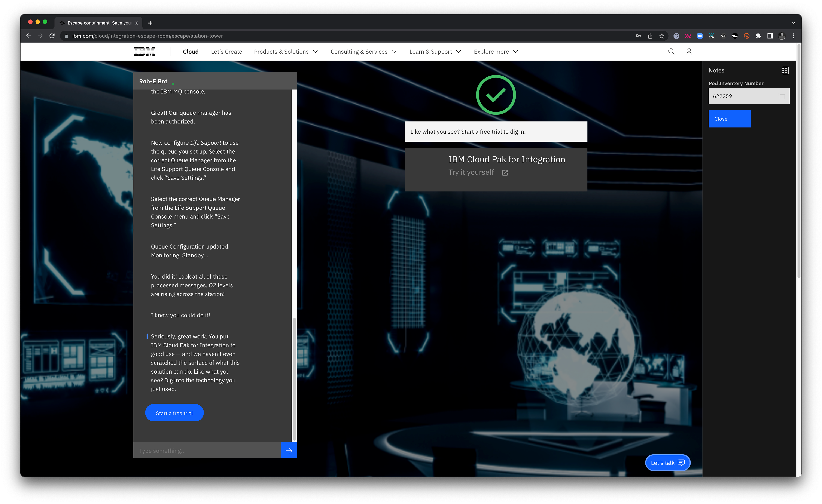Click the 'Notes' panel heading
Image resolution: width=822 pixels, height=504 pixels.
(716, 70)
